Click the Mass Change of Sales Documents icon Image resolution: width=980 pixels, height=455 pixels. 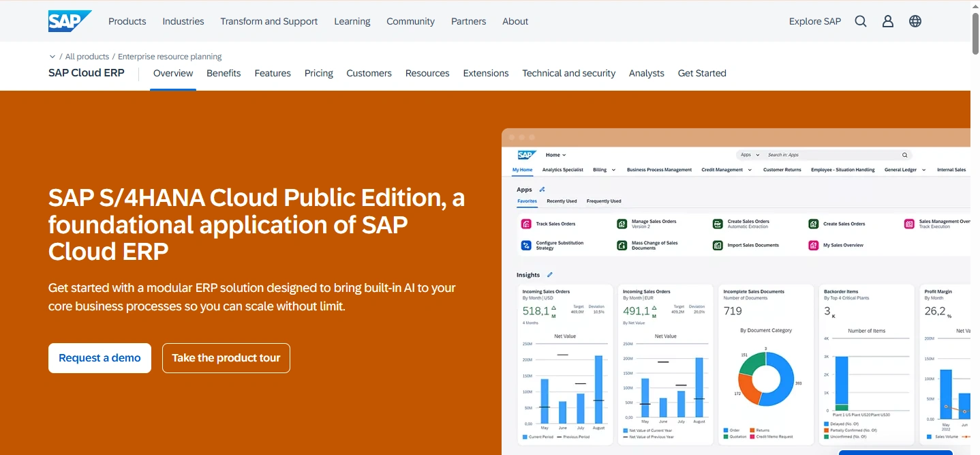(622, 245)
